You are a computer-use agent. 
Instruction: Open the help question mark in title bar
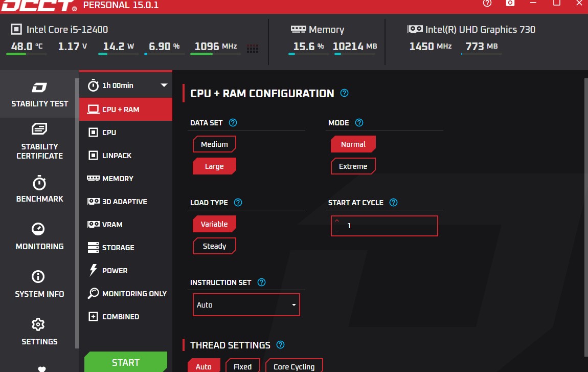pos(487,3)
